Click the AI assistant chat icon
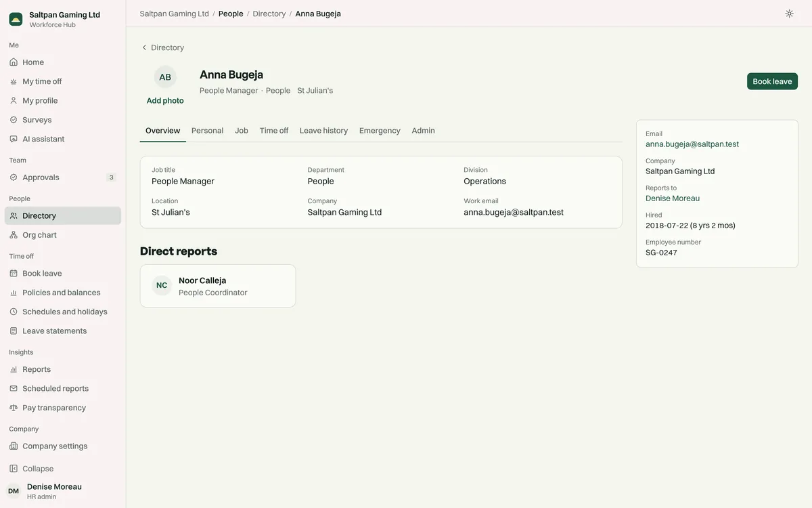812x508 pixels. 14,139
